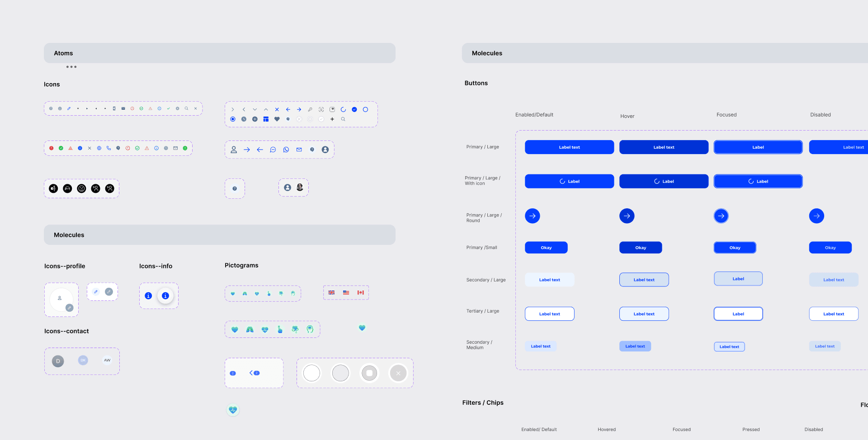
Task: Click the large gray X circle button
Action: click(398, 373)
